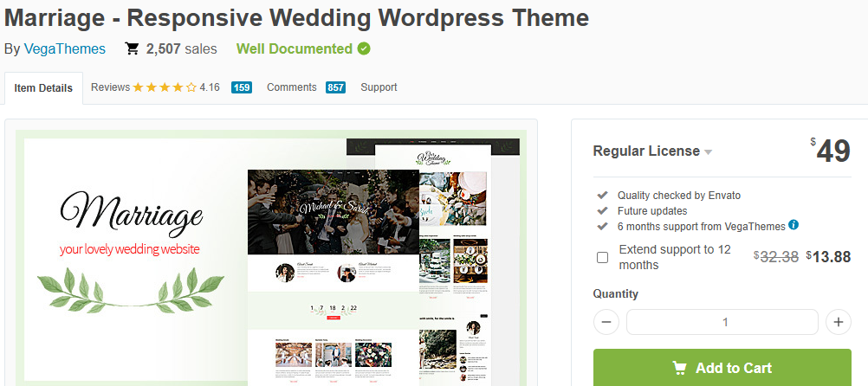Click the 857 comments count badge
The width and height of the screenshot is (868, 386).
coord(335,87)
